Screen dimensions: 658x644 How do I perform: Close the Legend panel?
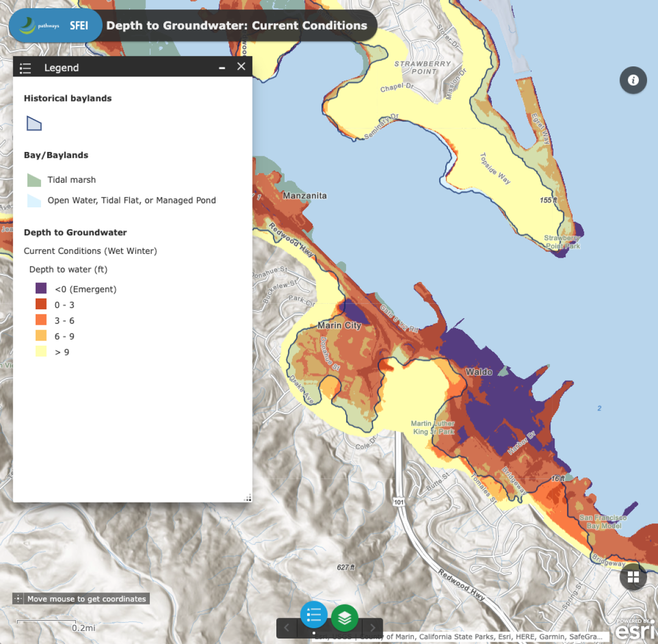pos(241,66)
